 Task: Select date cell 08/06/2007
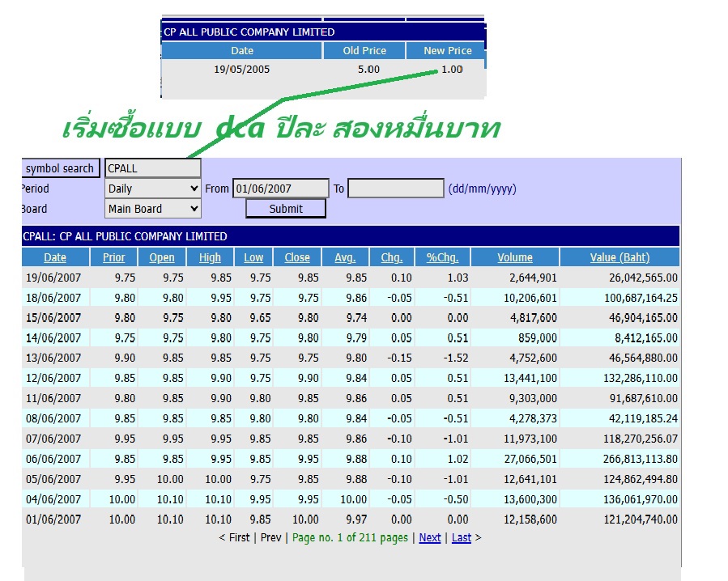pos(53,418)
